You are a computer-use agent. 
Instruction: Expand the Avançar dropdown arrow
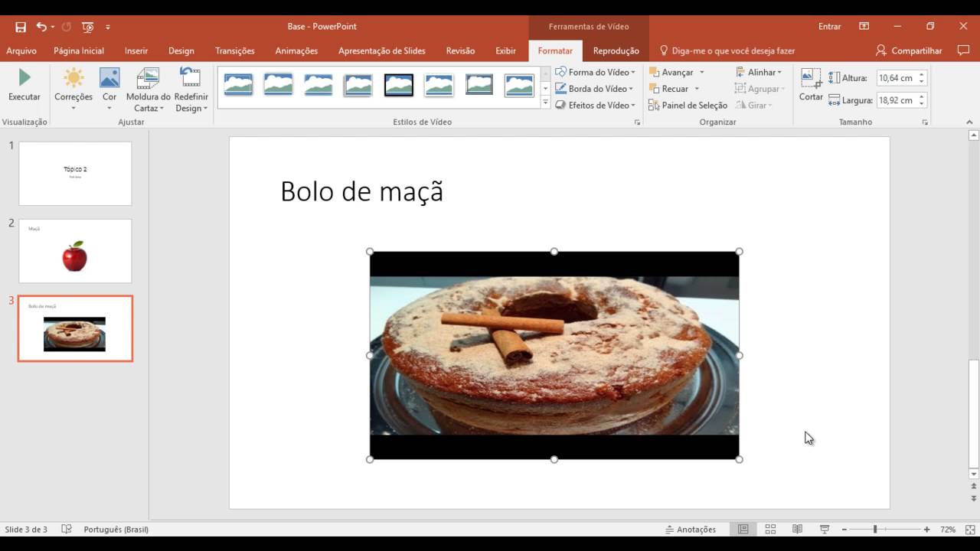click(x=701, y=72)
